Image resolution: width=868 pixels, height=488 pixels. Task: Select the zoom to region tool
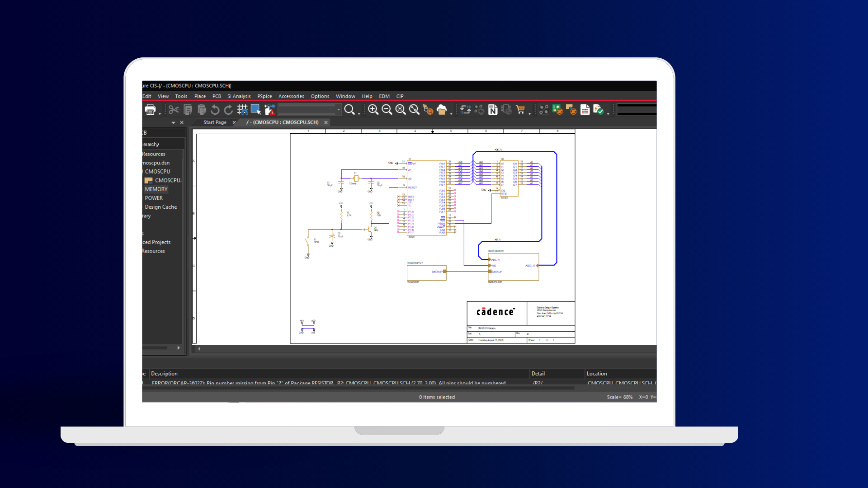tap(401, 109)
